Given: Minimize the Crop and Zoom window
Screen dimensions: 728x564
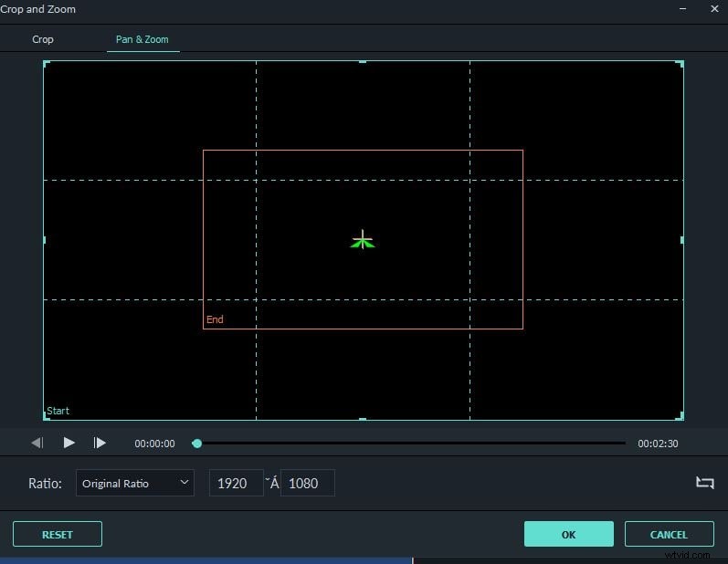Looking at the screenshot, I should pos(682,9).
